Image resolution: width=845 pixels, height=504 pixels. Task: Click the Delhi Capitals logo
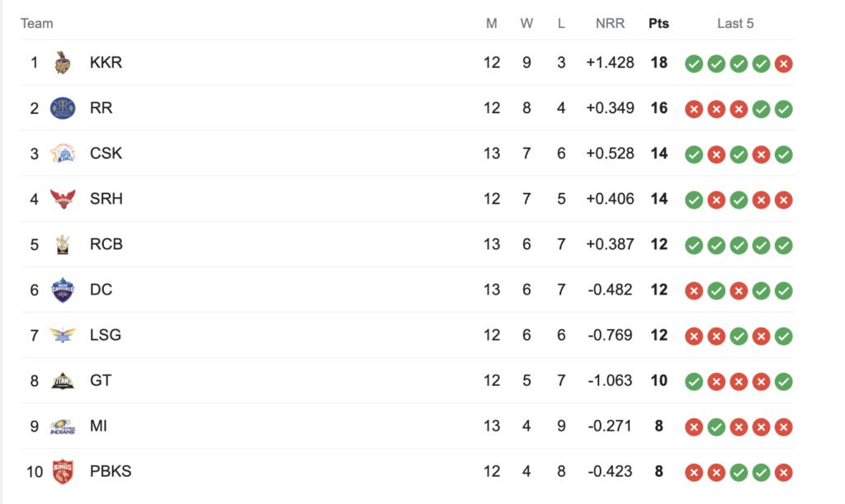pyautogui.click(x=63, y=290)
